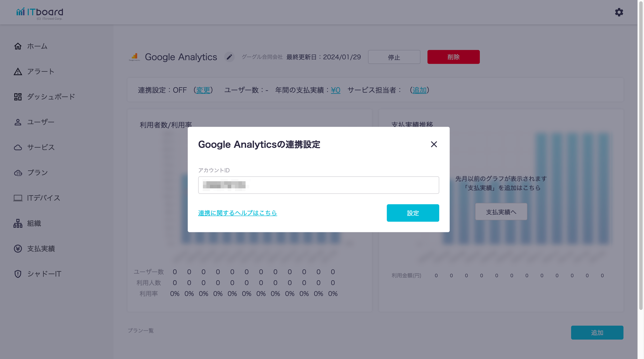The width and height of the screenshot is (644, 359).
Task: Close the Google Analytics integration dialog
Action: pos(434,144)
